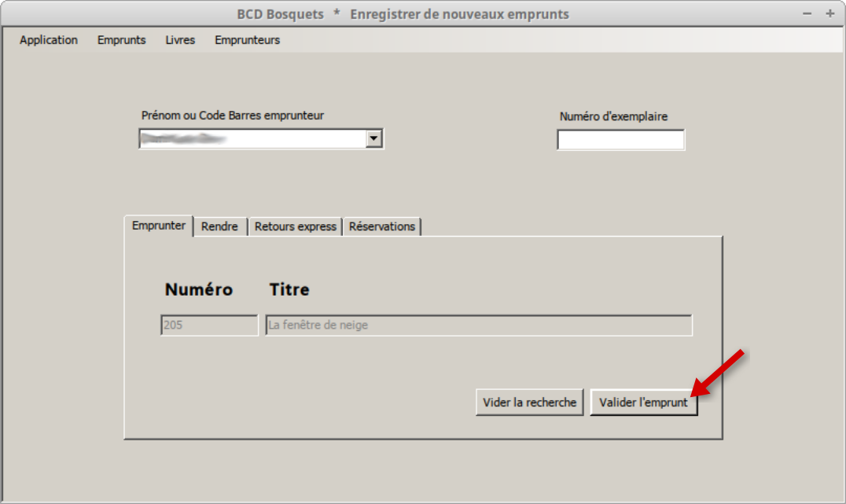Switch to the Retours express tab
Image resolution: width=846 pixels, height=504 pixels.
[x=295, y=226]
